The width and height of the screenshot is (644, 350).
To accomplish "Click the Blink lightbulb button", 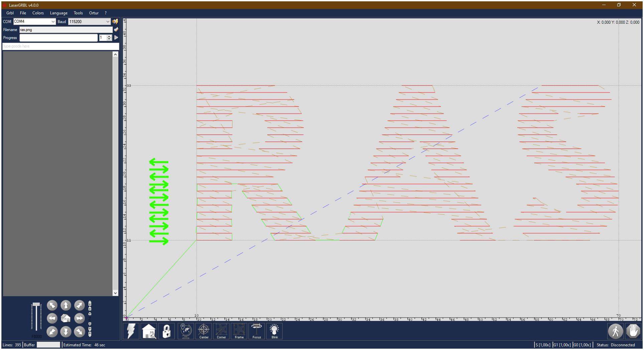I will click(x=274, y=331).
